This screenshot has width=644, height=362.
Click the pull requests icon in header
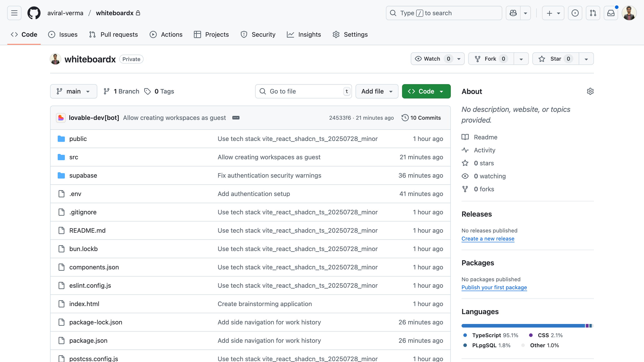coord(593,13)
